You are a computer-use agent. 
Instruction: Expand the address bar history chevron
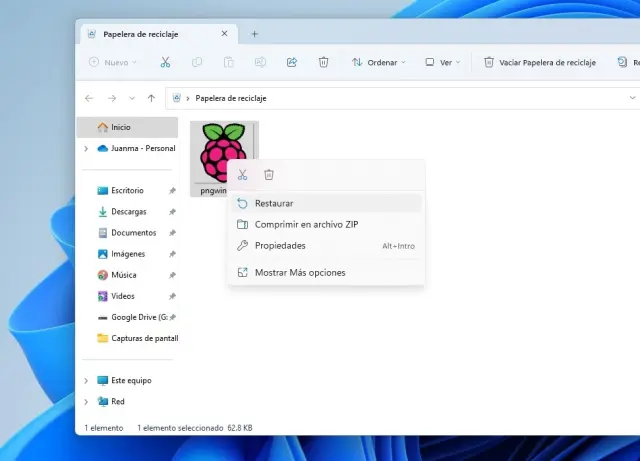(x=632, y=98)
